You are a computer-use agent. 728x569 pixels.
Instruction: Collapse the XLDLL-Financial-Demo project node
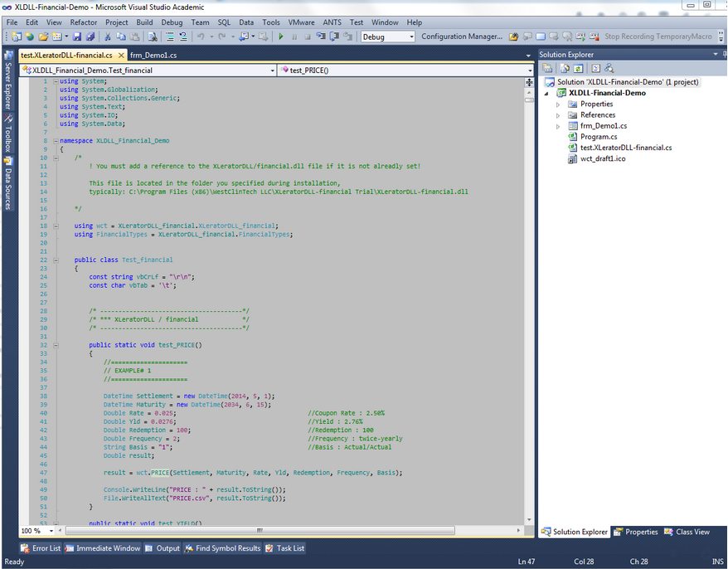[546, 94]
